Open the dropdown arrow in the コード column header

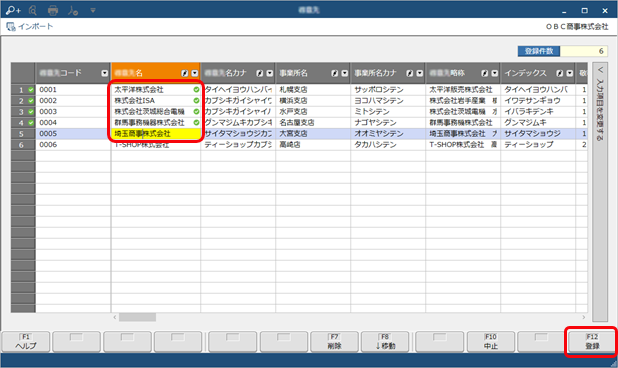104,73
